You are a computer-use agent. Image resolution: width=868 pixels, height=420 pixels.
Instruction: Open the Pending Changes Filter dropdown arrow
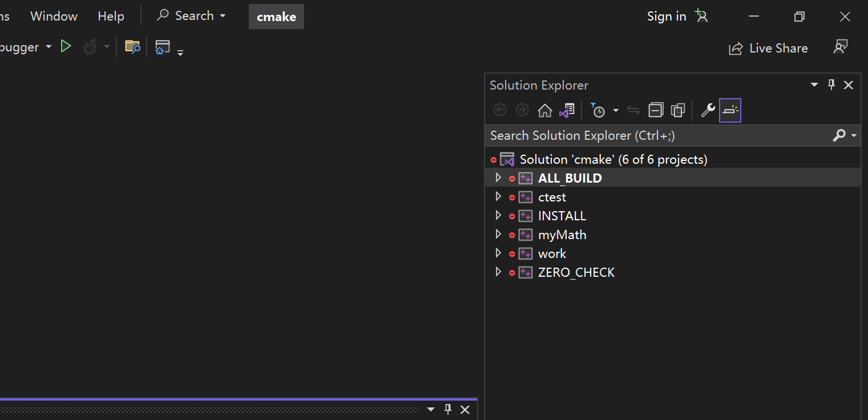(616, 110)
